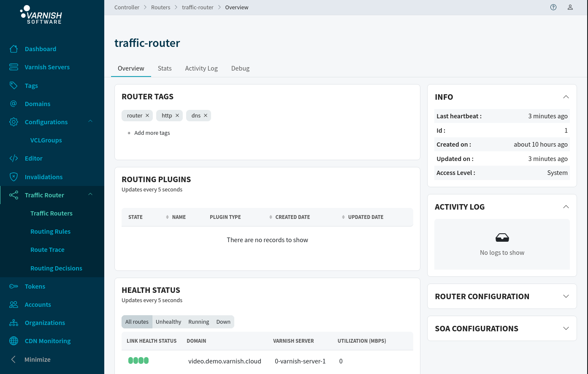Click Add more tags
This screenshot has width=588, height=374.
(149, 133)
